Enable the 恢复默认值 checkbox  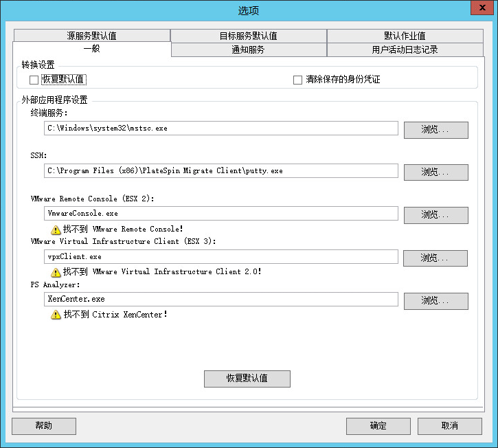pyautogui.click(x=34, y=80)
